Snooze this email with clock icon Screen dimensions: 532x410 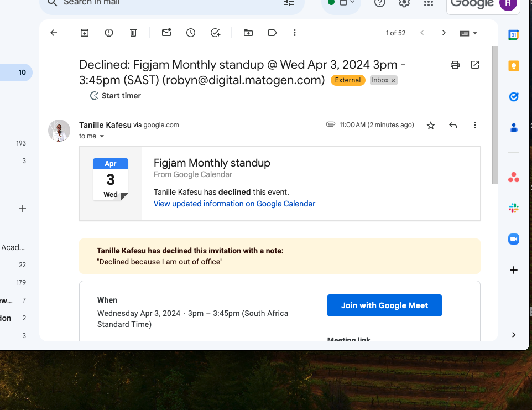click(191, 33)
